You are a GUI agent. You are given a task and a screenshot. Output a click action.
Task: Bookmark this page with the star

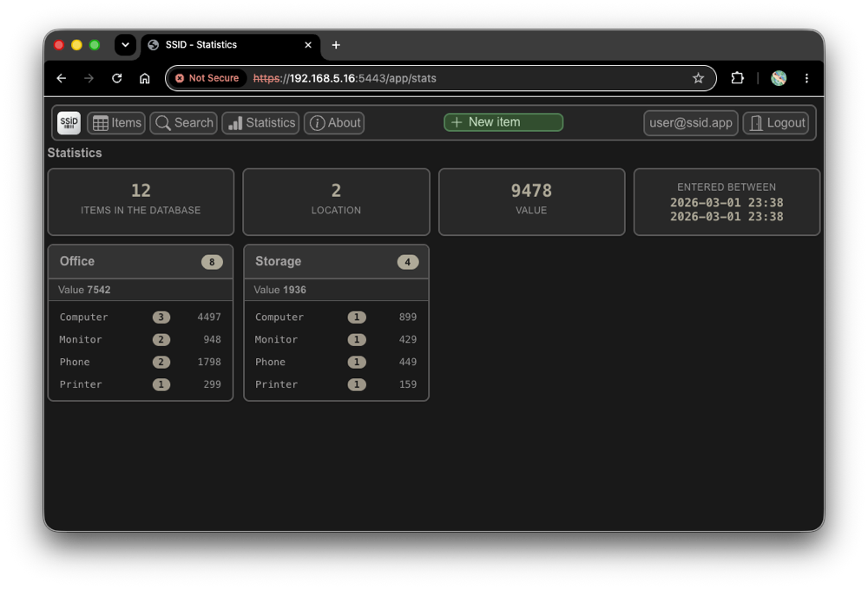pyautogui.click(x=699, y=79)
